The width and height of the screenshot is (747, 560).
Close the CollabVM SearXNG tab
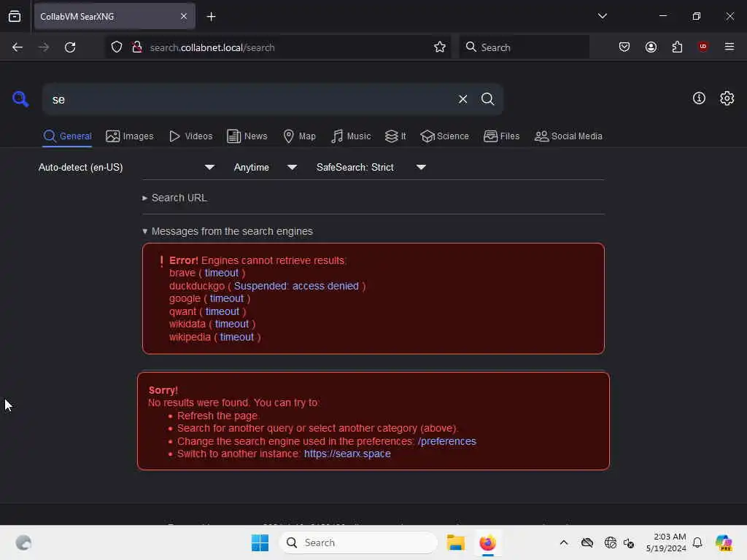[184, 17]
